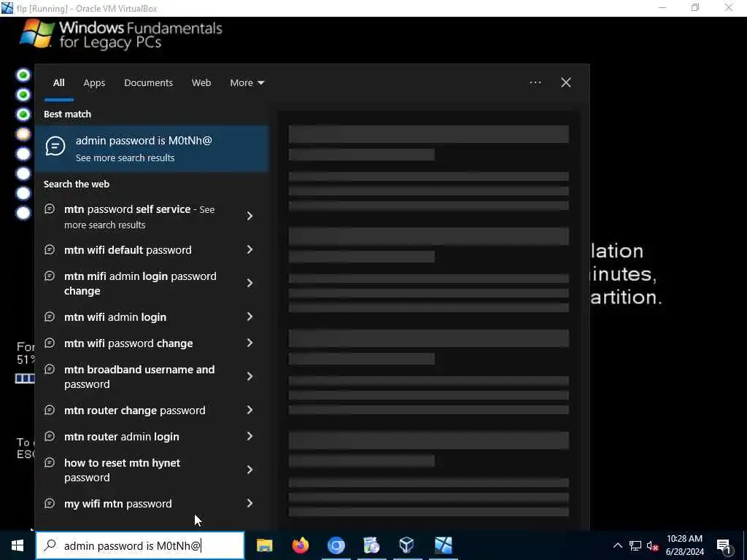Open the Windows Start menu
Viewport: 747px width, 560px height.
tap(18, 545)
